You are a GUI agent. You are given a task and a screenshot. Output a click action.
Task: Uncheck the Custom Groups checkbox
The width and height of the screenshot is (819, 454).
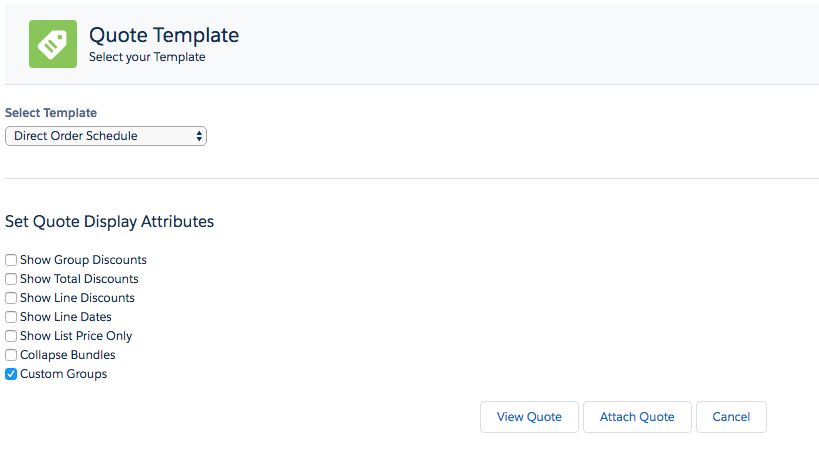pos(11,374)
